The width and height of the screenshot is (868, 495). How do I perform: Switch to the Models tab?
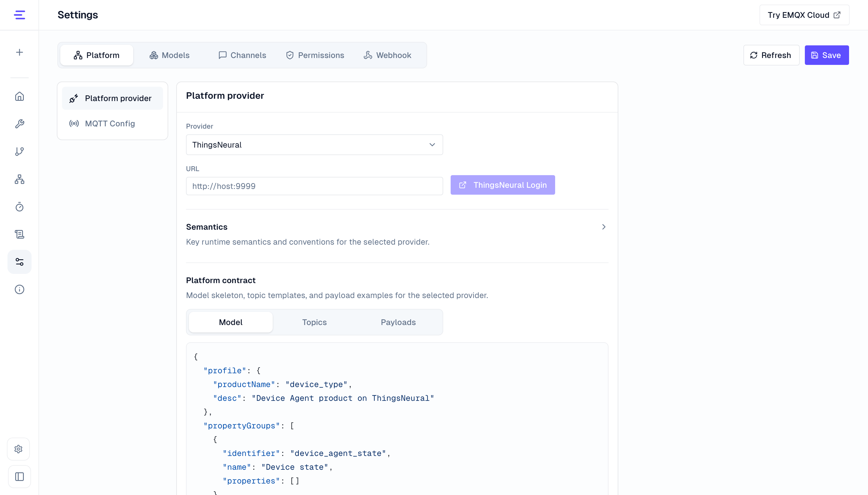click(169, 55)
